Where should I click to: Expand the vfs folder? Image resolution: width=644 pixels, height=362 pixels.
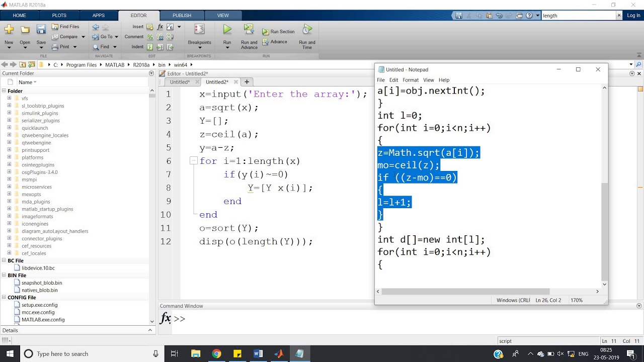[9, 99]
